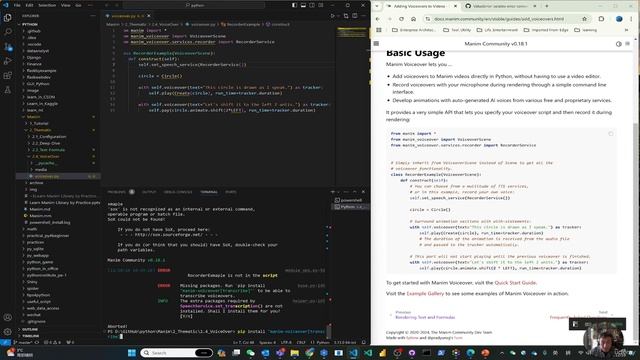
Task: Switch to the Output panel tab
Action: click(149, 192)
